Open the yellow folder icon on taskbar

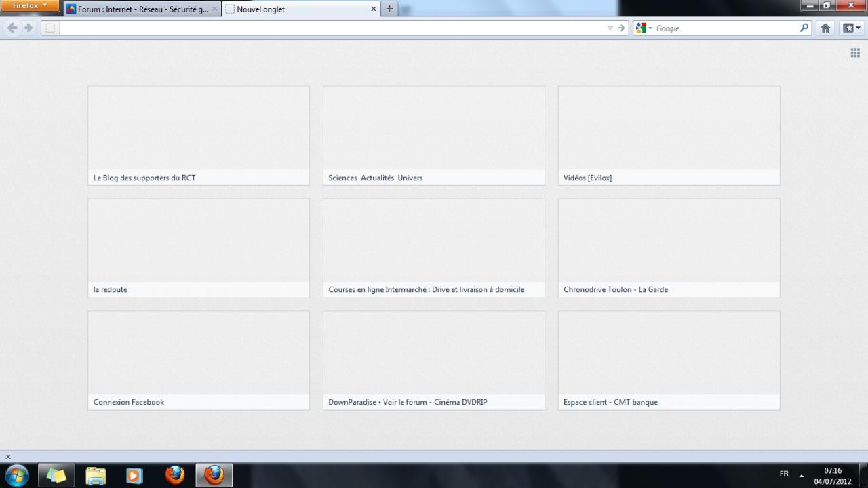click(96, 476)
